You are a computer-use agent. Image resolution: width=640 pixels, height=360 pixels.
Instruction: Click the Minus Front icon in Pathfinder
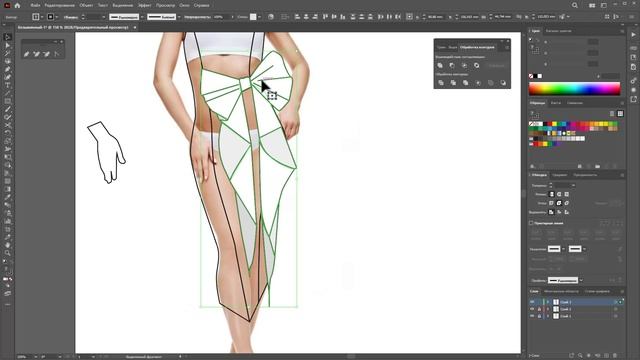point(452,65)
